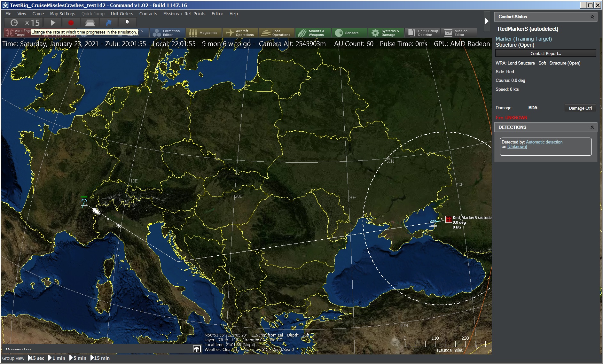Collapse the side panel with the white arrow
The image size is (603, 364).
487,21
